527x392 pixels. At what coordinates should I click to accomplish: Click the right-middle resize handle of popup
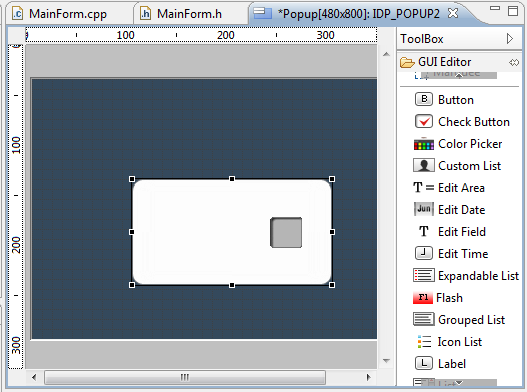[332, 232]
